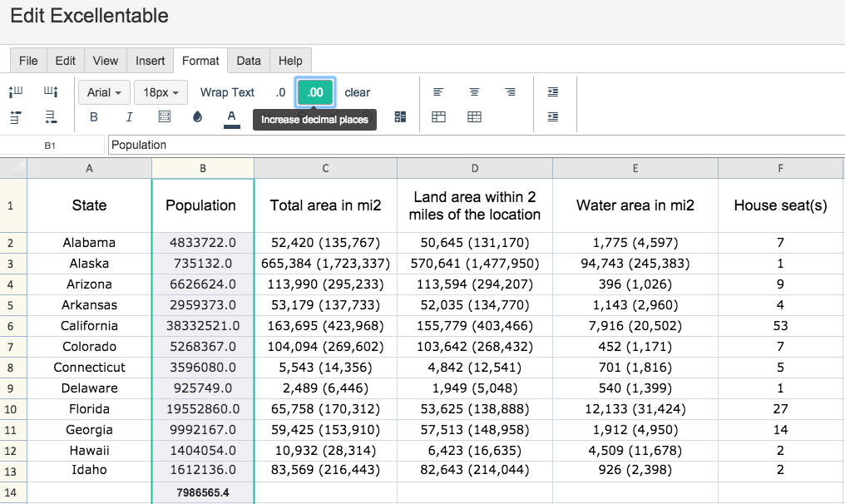Viewport: 845px width, 504px height.
Task: Open the cell borders tool
Action: tap(165, 117)
